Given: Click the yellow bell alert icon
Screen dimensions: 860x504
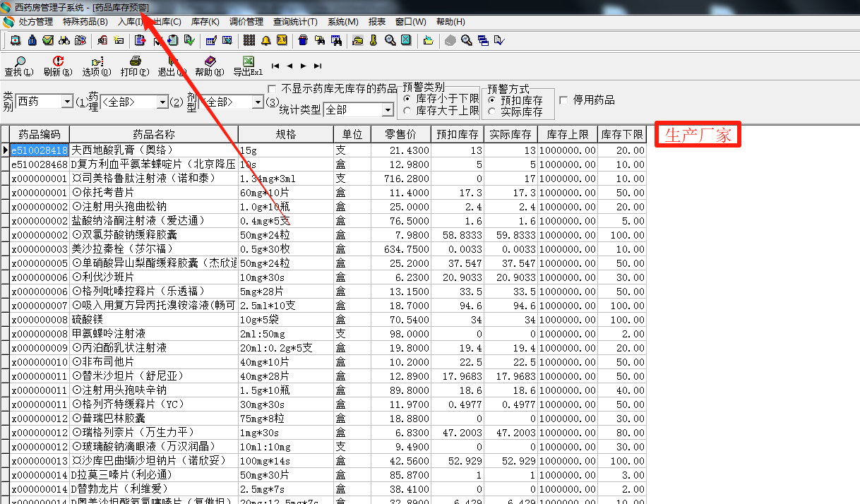Looking at the screenshot, I should click(x=266, y=40).
